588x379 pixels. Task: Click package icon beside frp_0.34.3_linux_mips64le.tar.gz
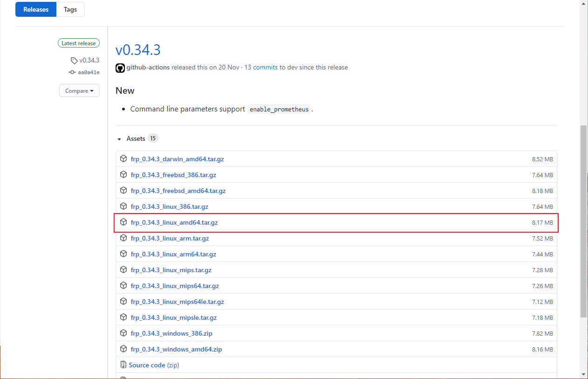[123, 301]
